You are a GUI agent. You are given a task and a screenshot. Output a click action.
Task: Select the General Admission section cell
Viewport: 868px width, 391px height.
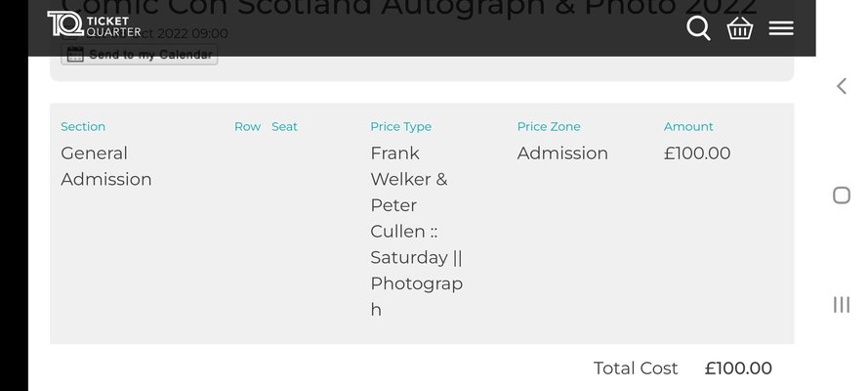click(105, 166)
